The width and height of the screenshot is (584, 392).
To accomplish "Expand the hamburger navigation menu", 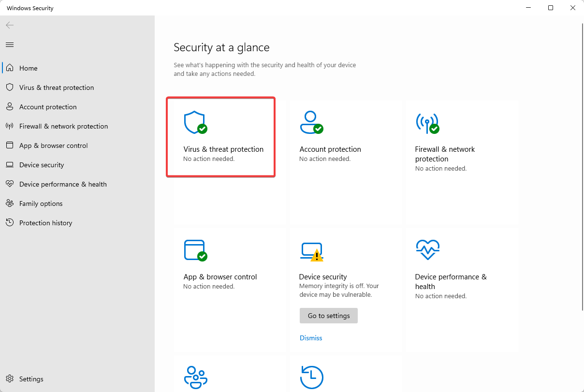I will (10, 44).
